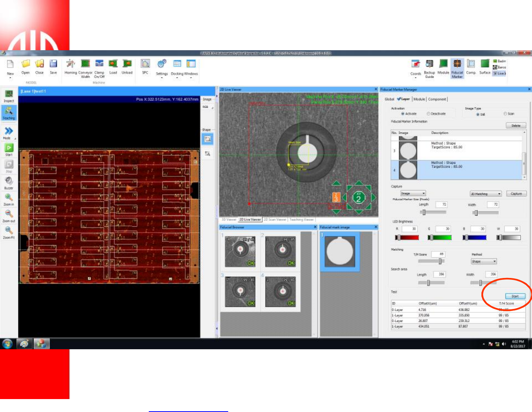Click the Capture button

(x=516, y=194)
